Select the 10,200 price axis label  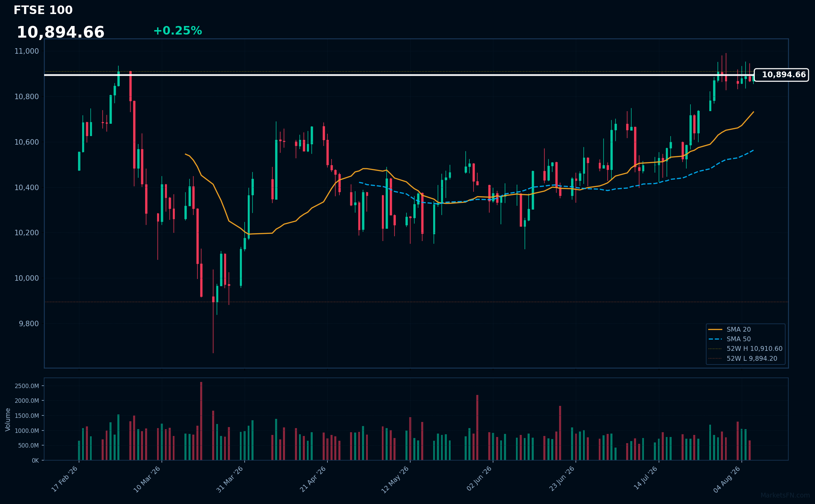coord(27,233)
